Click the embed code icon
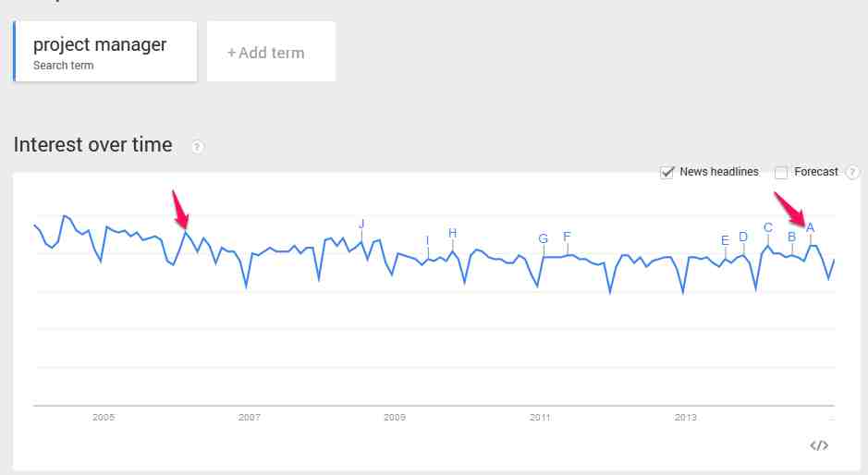The image size is (868, 475). point(818,445)
